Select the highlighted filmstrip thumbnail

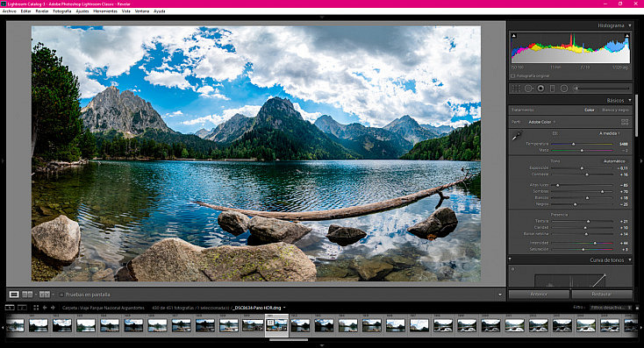click(x=277, y=326)
